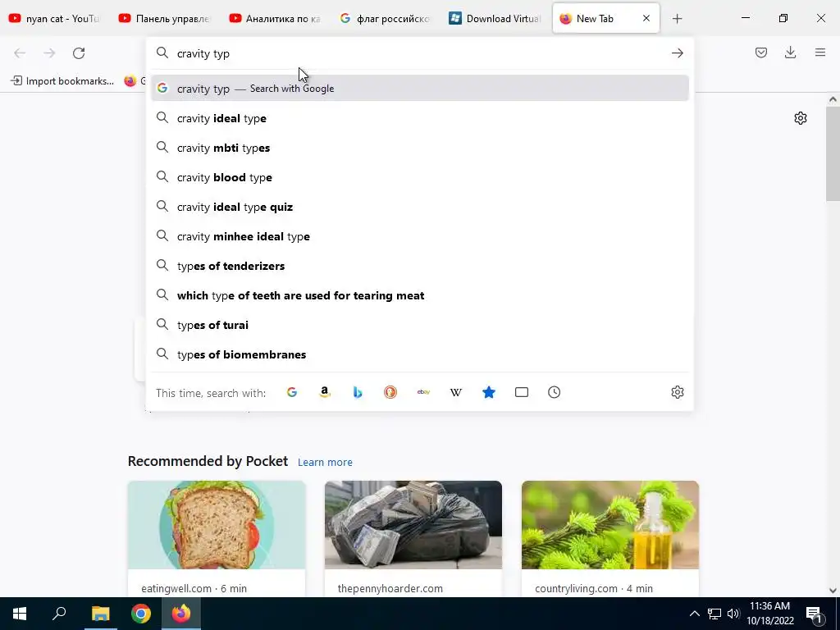
Task: Switch to the Download VirtualBox tab
Action: pyautogui.click(x=496, y=19)
